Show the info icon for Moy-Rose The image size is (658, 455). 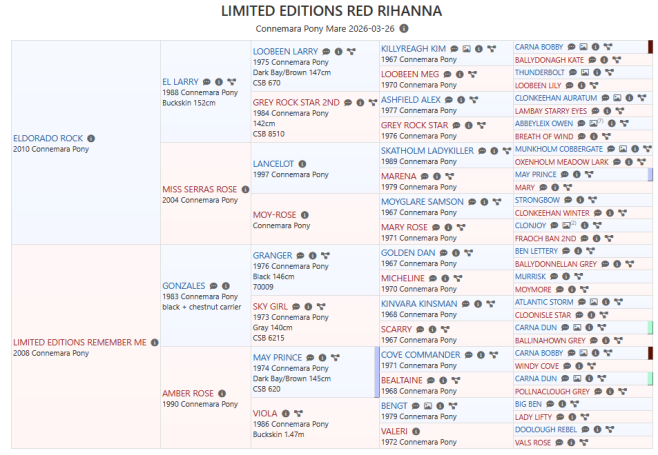point(305,214)
